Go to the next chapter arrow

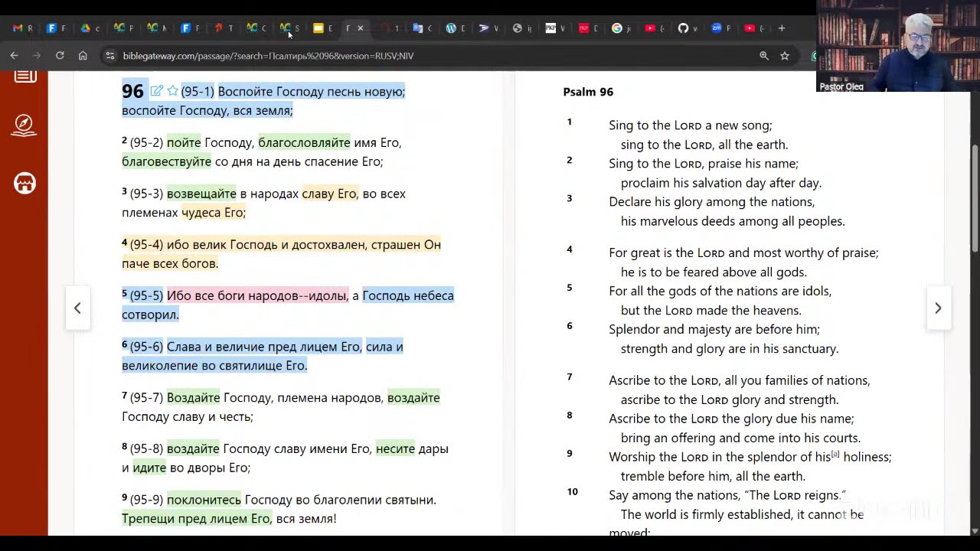pos(938,308)
